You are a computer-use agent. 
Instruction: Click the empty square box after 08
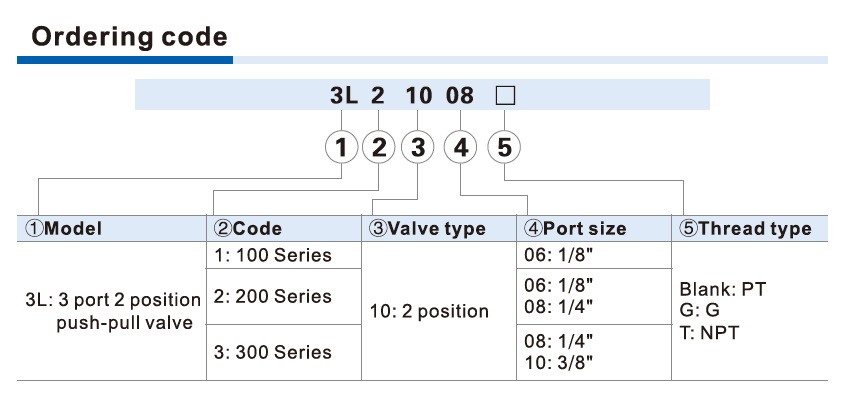pyautogui.click(x=505, y=96)
